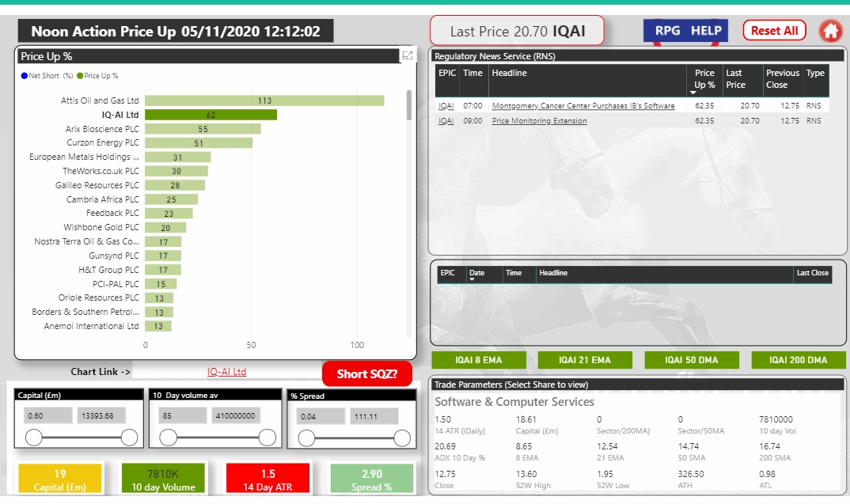Open focus mode icon on Price Up % chart
The height and width of the screenshot is (504, 850).
[x=408, y=55]
